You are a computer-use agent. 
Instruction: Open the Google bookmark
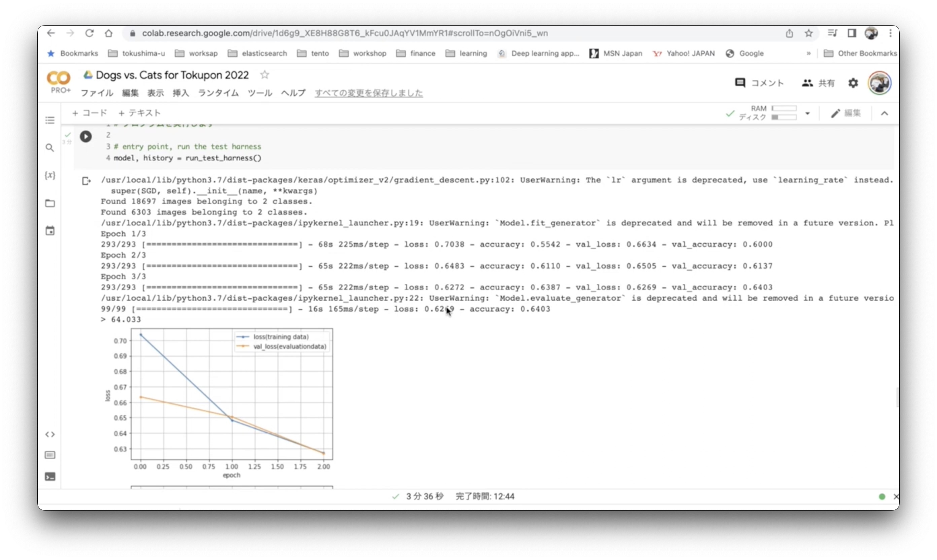point(744,53)
